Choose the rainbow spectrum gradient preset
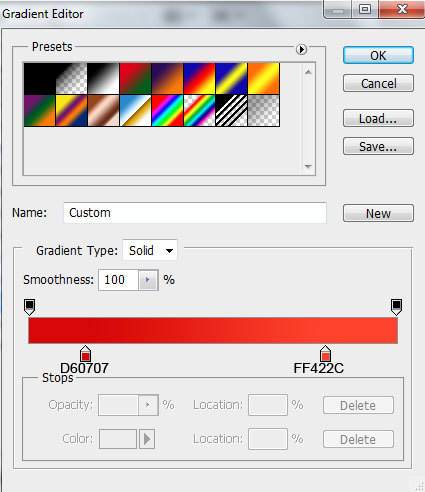The image size is (425, 492). tap(167, 111)
